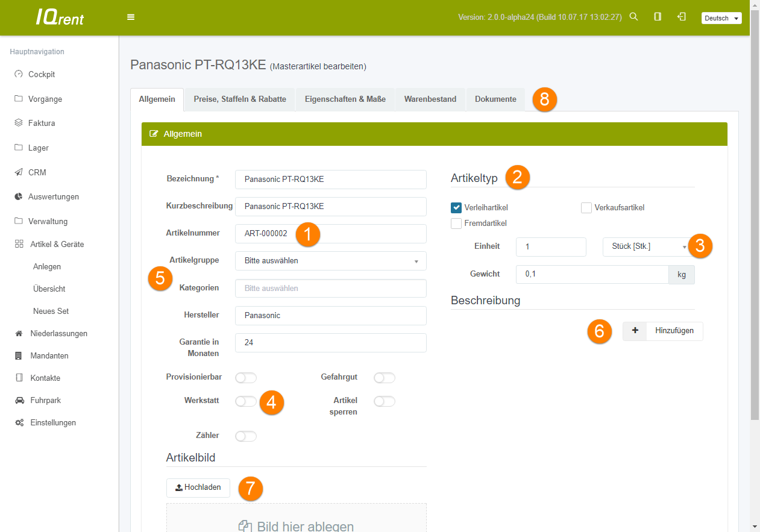Click the Cockpit gauge icon
This screenshot has width=760, height=532.
(x=18, y=74)
